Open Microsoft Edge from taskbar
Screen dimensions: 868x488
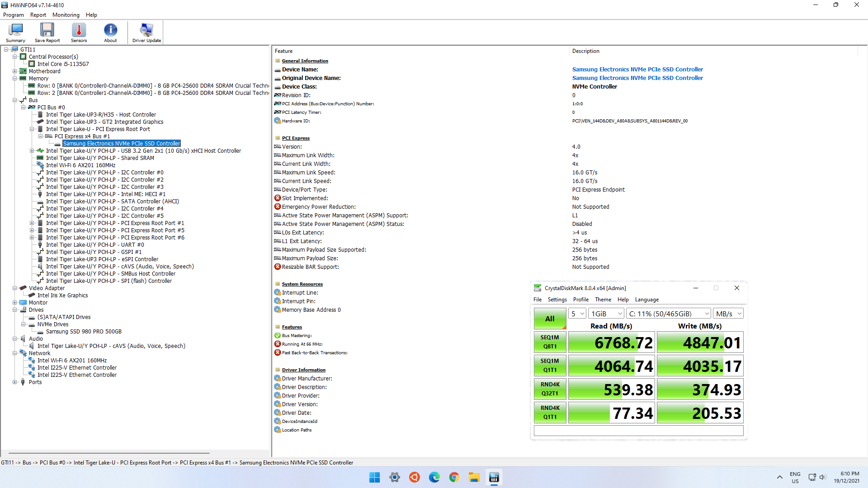pos(434,477)
